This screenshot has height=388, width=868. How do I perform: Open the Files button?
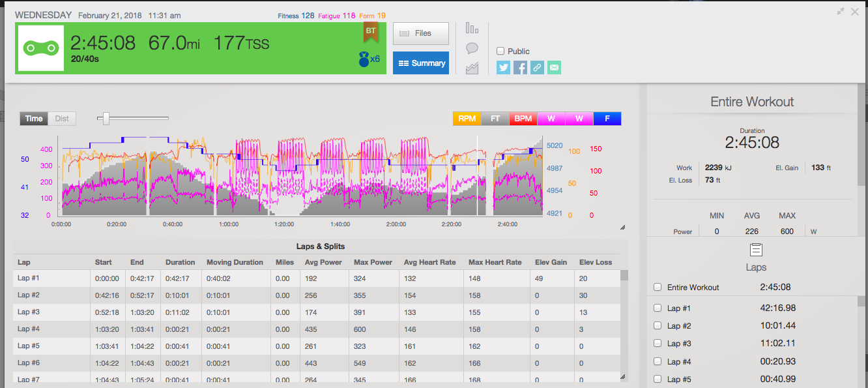pos(420,33)
